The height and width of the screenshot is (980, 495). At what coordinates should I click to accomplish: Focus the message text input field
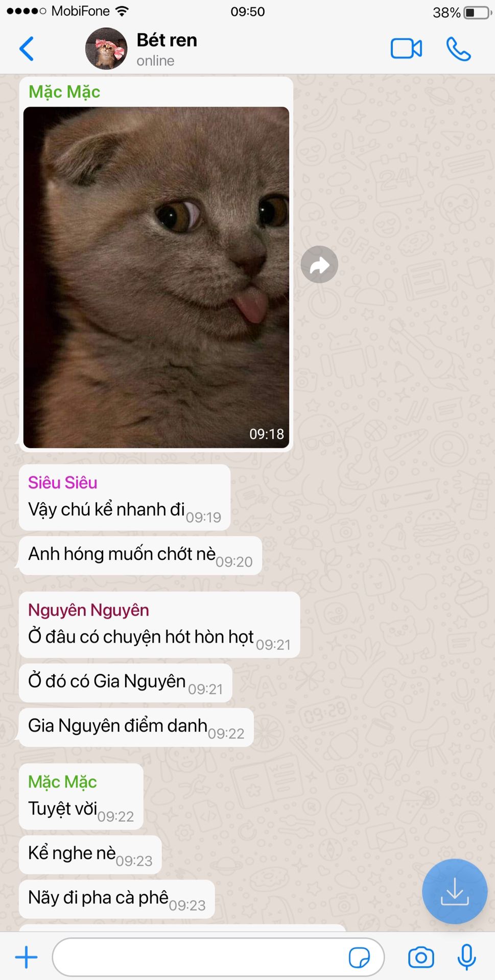tap(199, 957)
